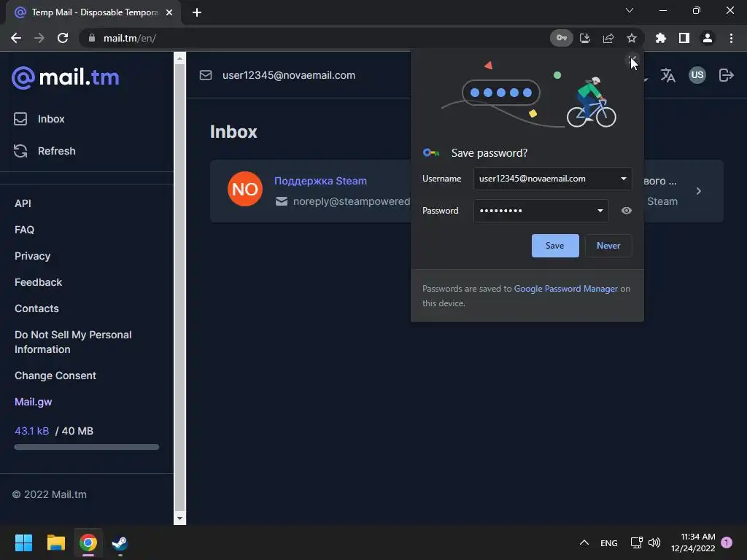This screenshot has width=747, height=560.
Task: Click Never to decline saving the password
Action: pos(608,246)
